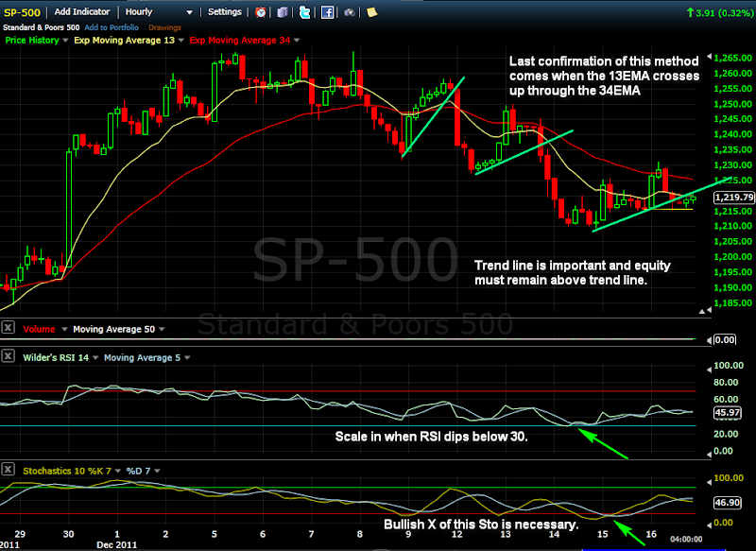The width and height of the screenshot is (756, 551).
Task: Close the Wilder's RSI panel
Action: point(8,356)
